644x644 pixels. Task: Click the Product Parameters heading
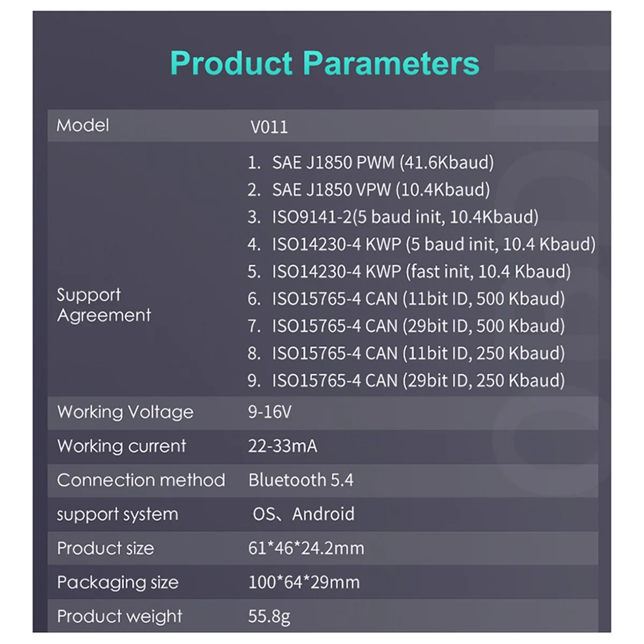(324, 63)
